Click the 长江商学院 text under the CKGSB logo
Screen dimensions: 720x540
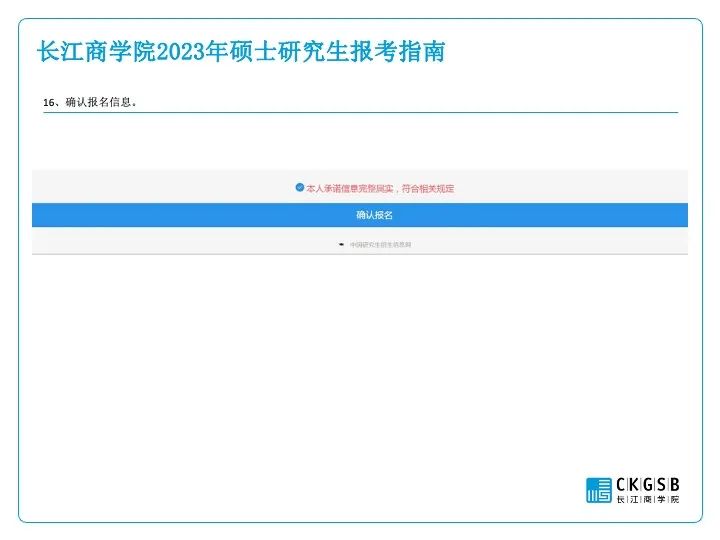tap(647, 499)
